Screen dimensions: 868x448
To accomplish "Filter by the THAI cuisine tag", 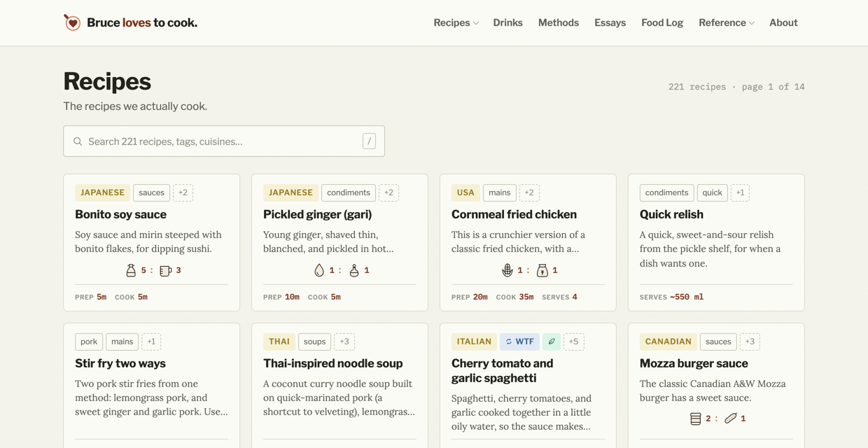I will point(279,342).
